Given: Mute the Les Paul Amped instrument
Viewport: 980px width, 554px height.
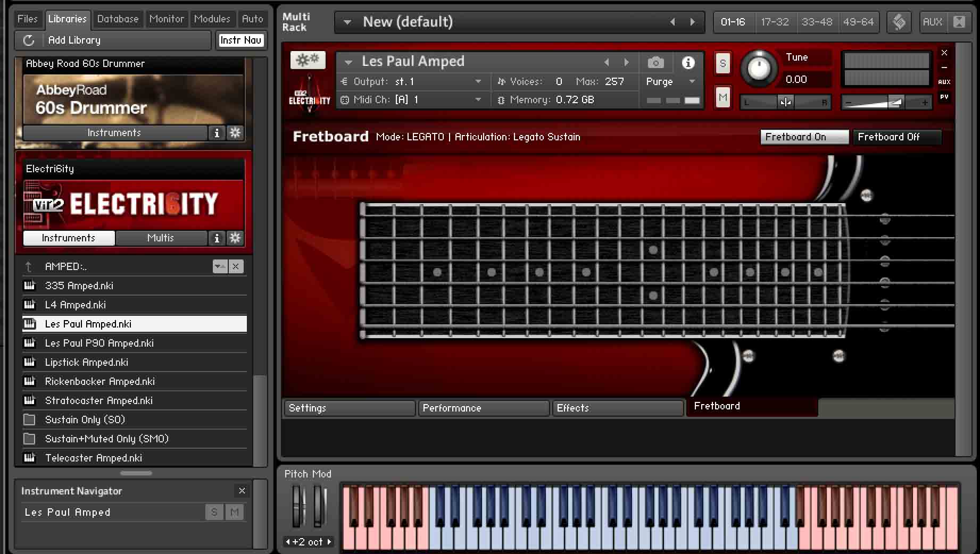Looking at the screenshot, I should (x=722, y=97).
